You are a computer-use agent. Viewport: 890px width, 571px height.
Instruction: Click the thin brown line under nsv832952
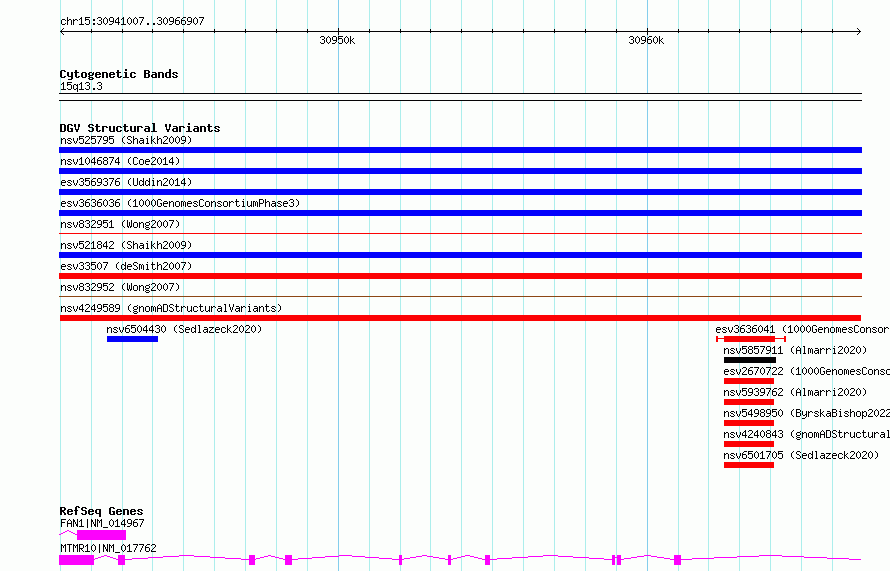coord(460,296)
